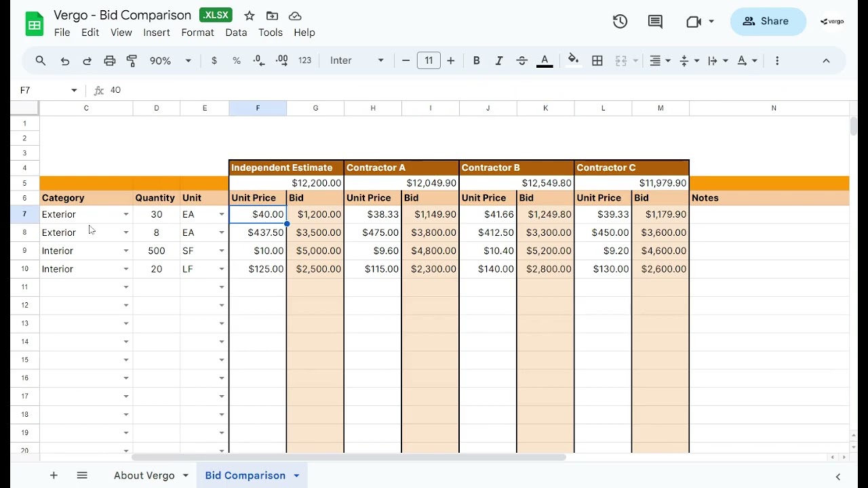
Task: Open the Insert menu
Action: (x=157, y=33)
